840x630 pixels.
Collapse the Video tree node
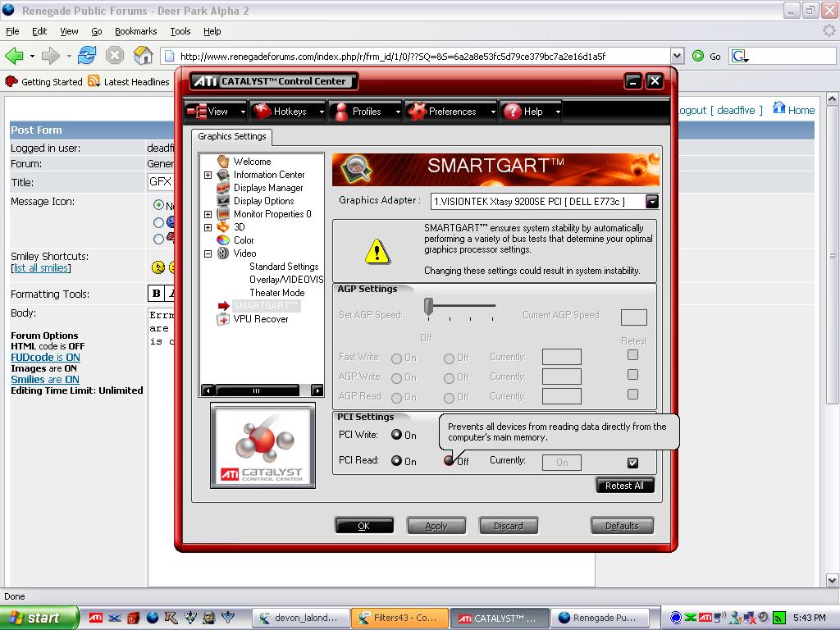point(208,253)
